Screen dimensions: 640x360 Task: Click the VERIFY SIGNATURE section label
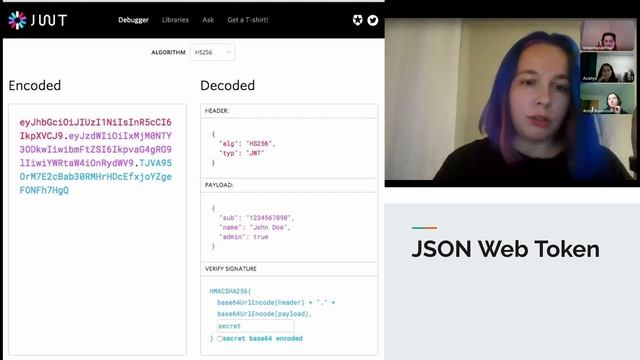coord(231,269)
